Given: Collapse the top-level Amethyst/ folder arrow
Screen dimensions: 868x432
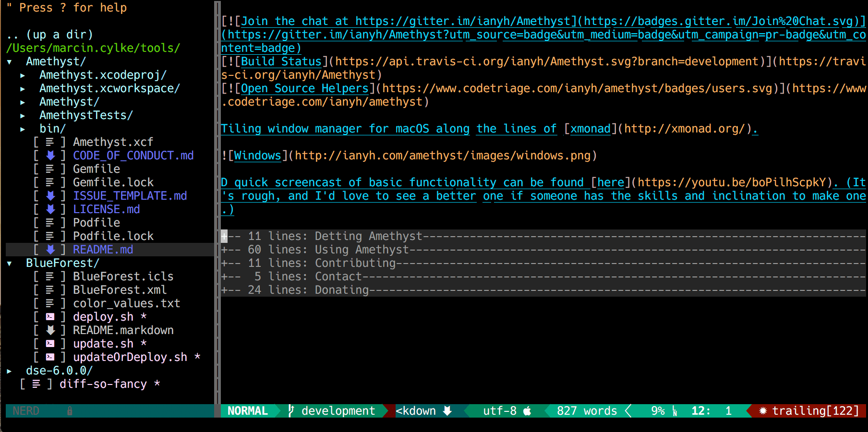Looking at the screenshot, I should coord(10,62).
